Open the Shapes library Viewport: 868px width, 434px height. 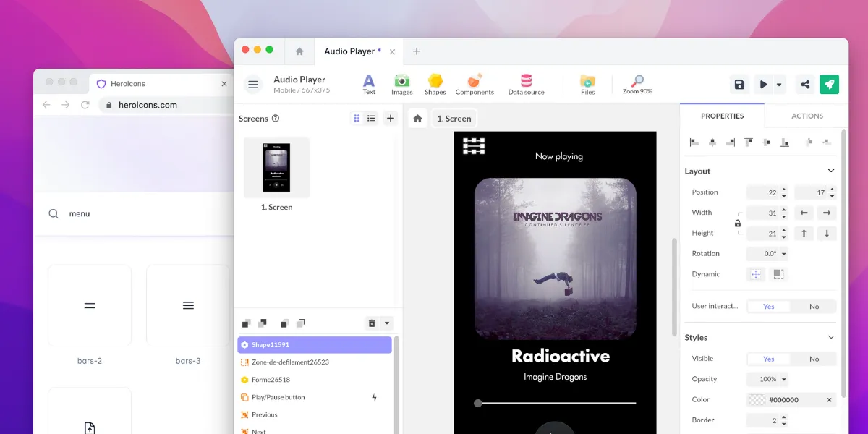pos(435,85)
